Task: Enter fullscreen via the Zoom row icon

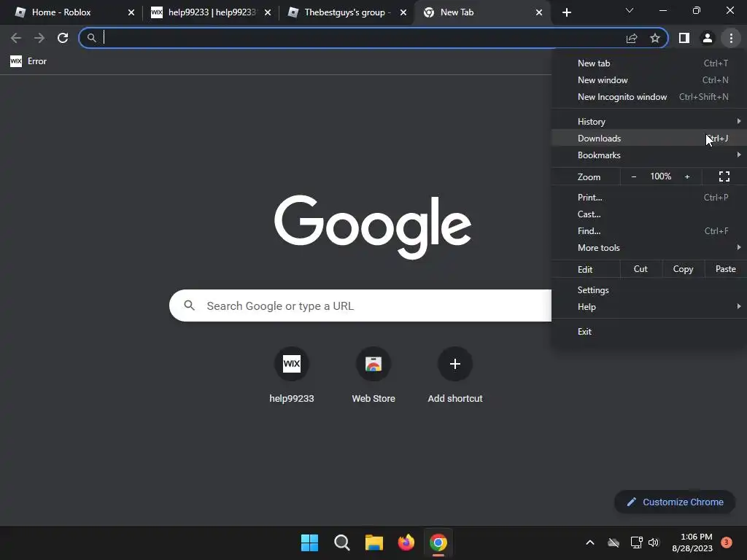Action: click(724, 176)
